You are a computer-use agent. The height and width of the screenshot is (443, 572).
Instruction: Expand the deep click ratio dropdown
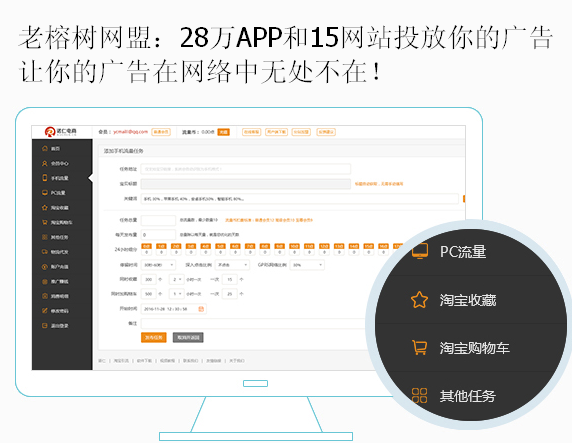[x=232, y=265]
